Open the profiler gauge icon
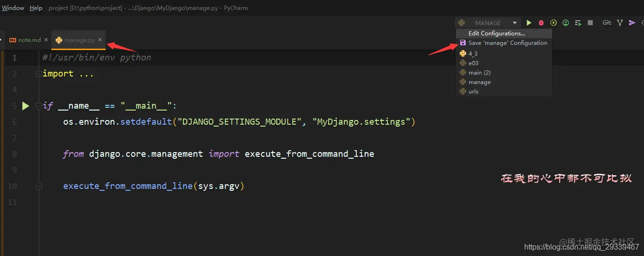 [566, 23]
